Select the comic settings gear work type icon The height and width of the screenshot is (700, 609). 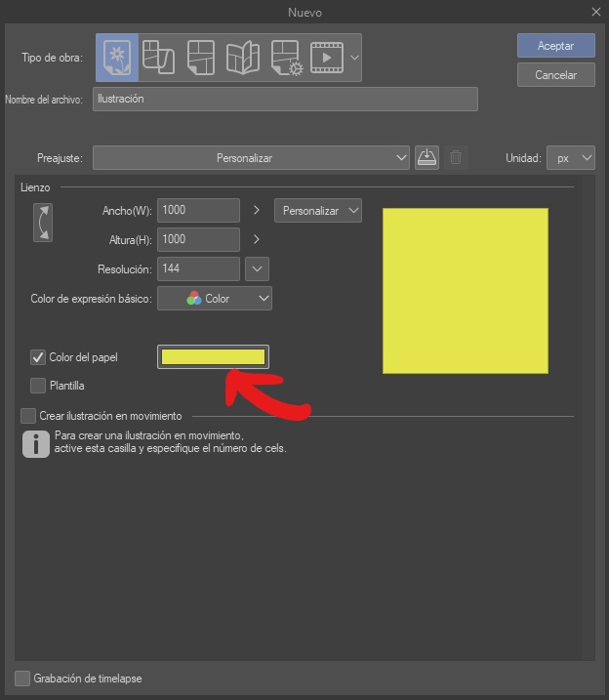pyautogui.click(x=284, y=57)
